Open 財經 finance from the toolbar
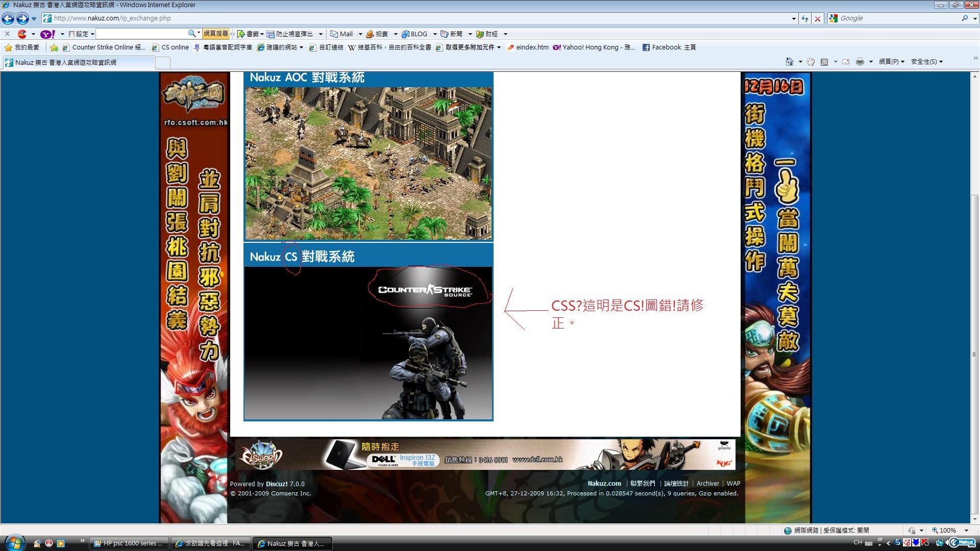This screenshot has height=551, width=980. click(x=487, y=34)
